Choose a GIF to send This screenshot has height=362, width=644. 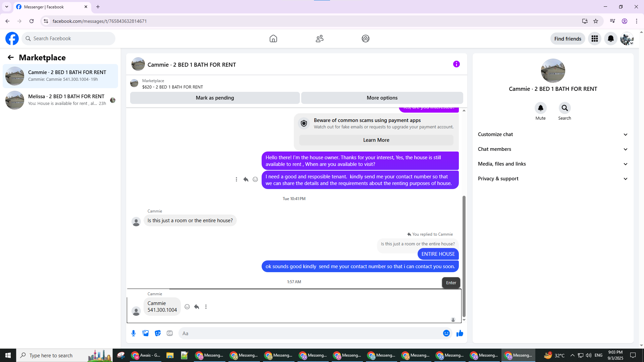pyautogui.click(x=170, y=333)
